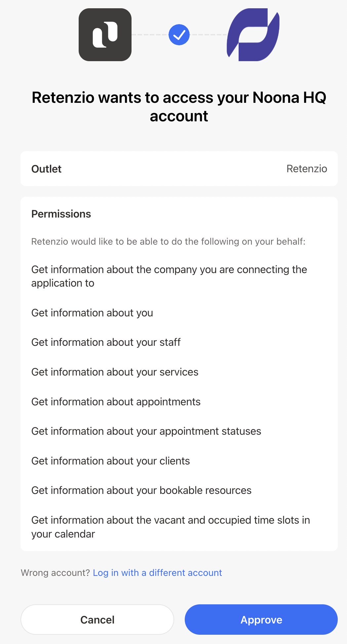Click the purple Retenzio logo icon
This screenshot has width=347, height=644.
253,35
